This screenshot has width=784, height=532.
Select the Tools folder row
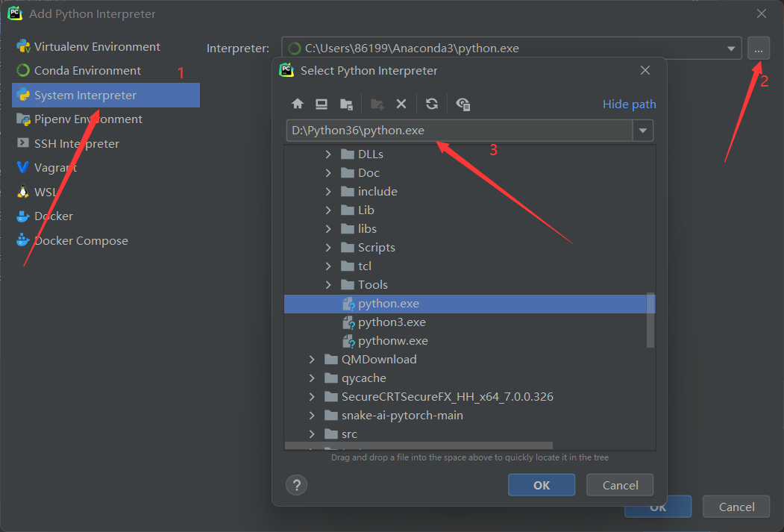click(469, 285)
